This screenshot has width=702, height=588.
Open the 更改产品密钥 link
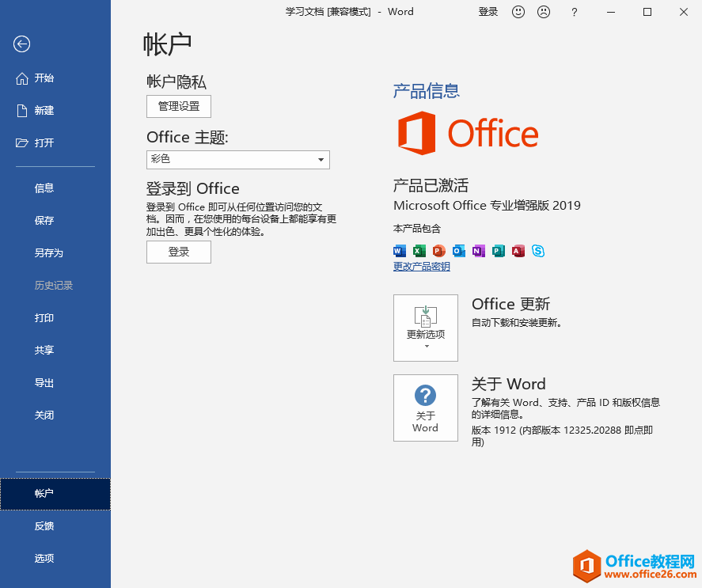pyautogui.click(x=422, y=267)
